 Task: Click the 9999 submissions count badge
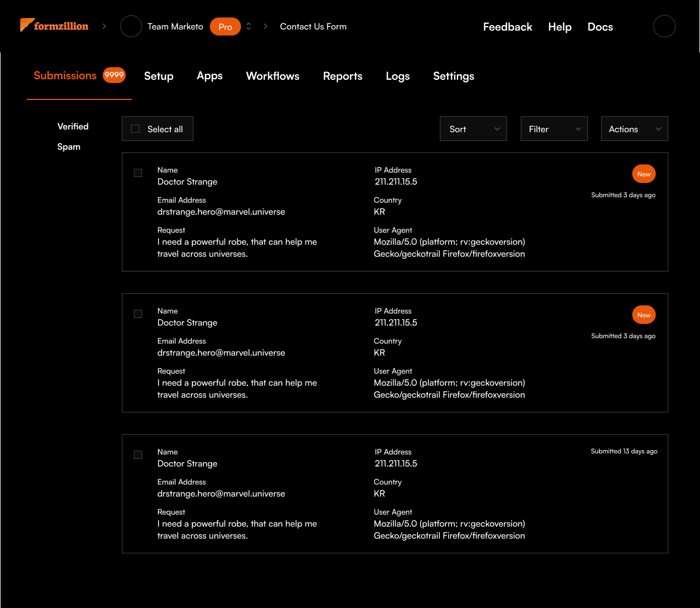[114, 75]
